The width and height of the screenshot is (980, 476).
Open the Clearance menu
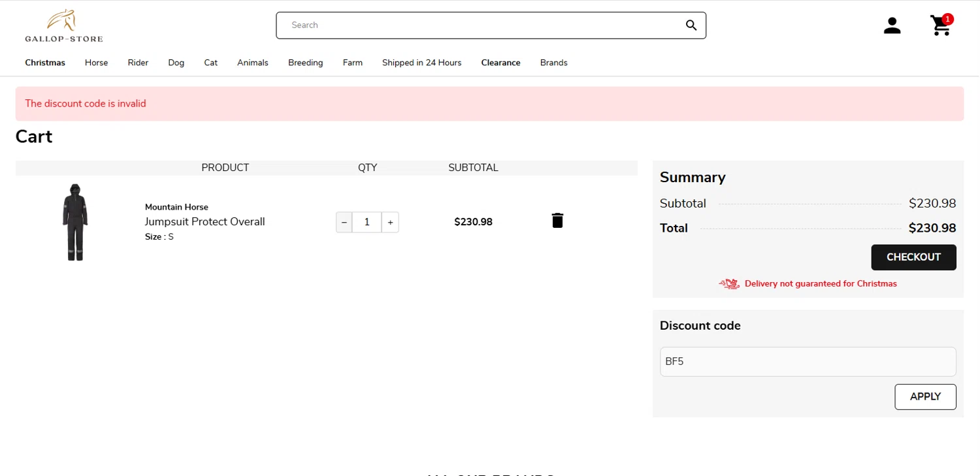coord(500,63)
